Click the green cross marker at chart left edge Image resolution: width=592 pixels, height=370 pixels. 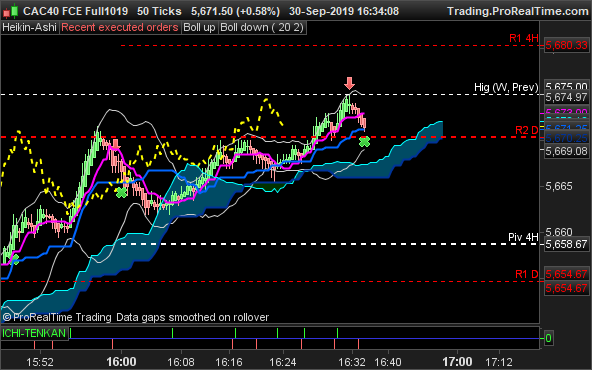coord(14,260)
